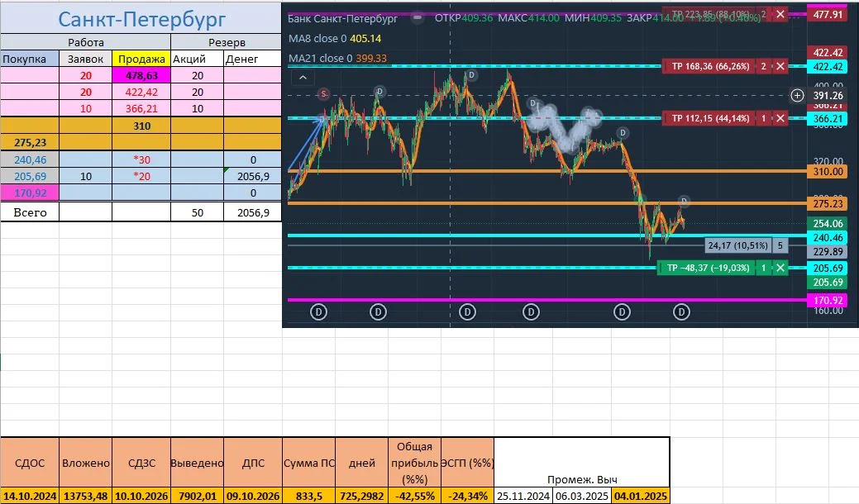Select the *30 cell
Screen dimensions: 859x504
141,159
